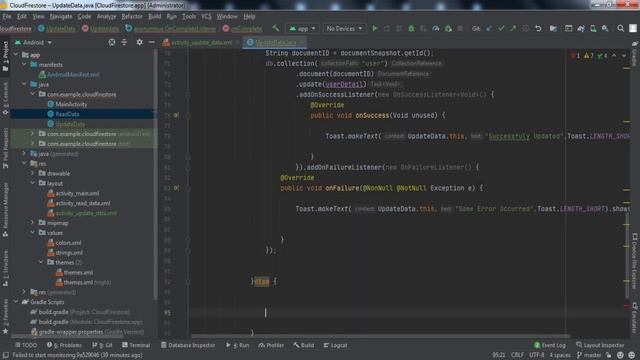Click the Make Project hammer icon
This screenshot has width=640, height=360.
pyautogui.click(x=276, y=29)
